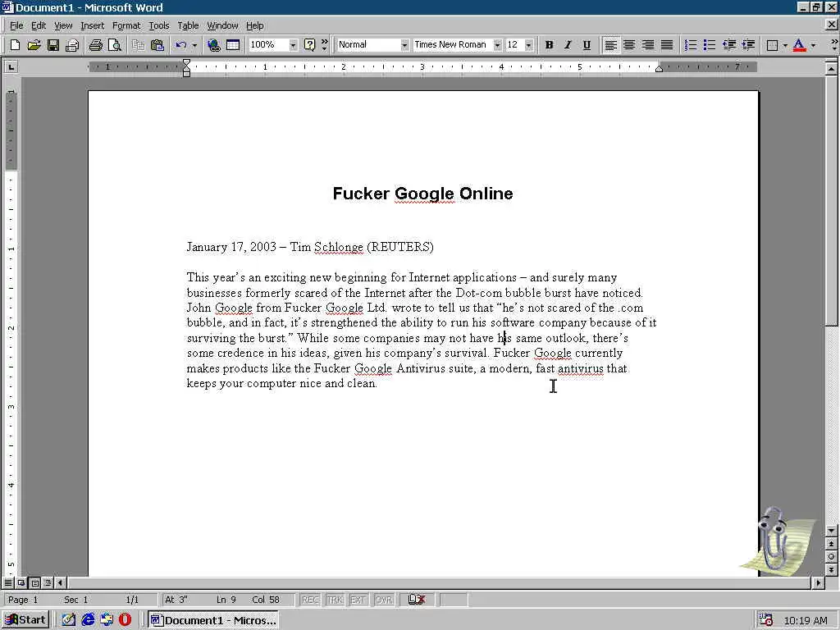Open the Times New Roman font dropdown
The width and height of the screenshot is (840, 630).
pos(497,45)
